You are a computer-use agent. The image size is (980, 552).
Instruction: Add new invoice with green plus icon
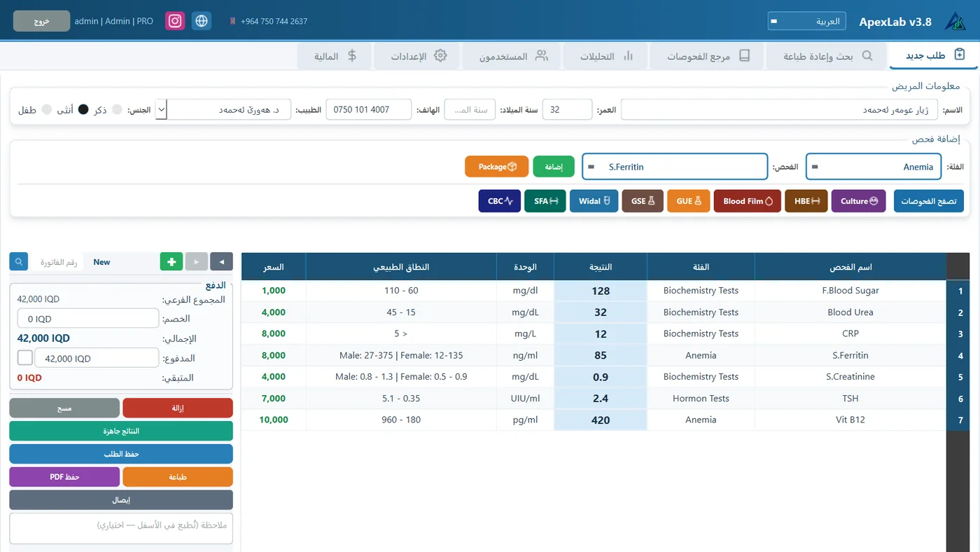(171, 262)
